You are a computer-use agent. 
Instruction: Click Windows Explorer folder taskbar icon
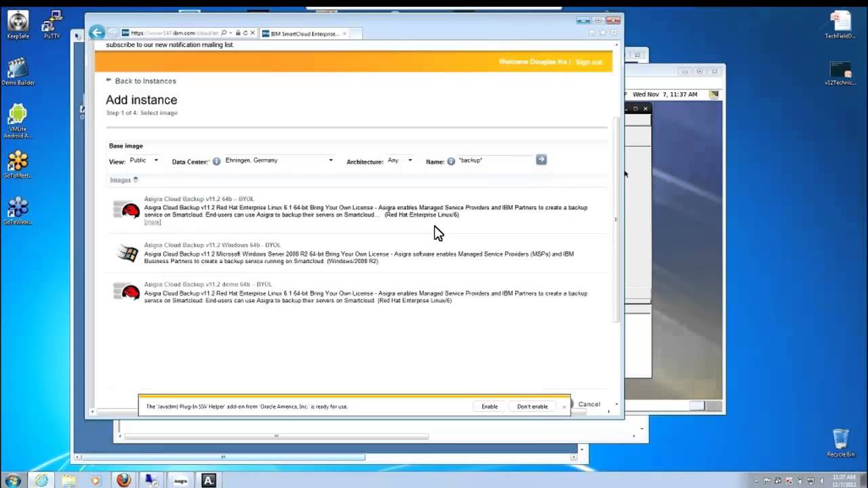(x=69, y=480)
